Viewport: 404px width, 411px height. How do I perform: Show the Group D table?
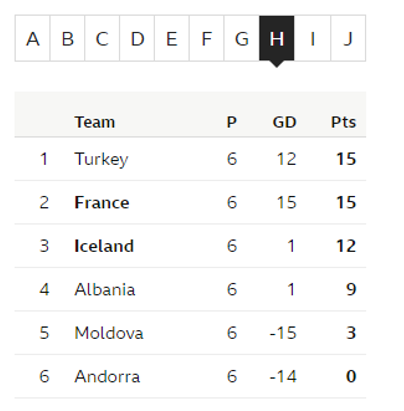137,38
